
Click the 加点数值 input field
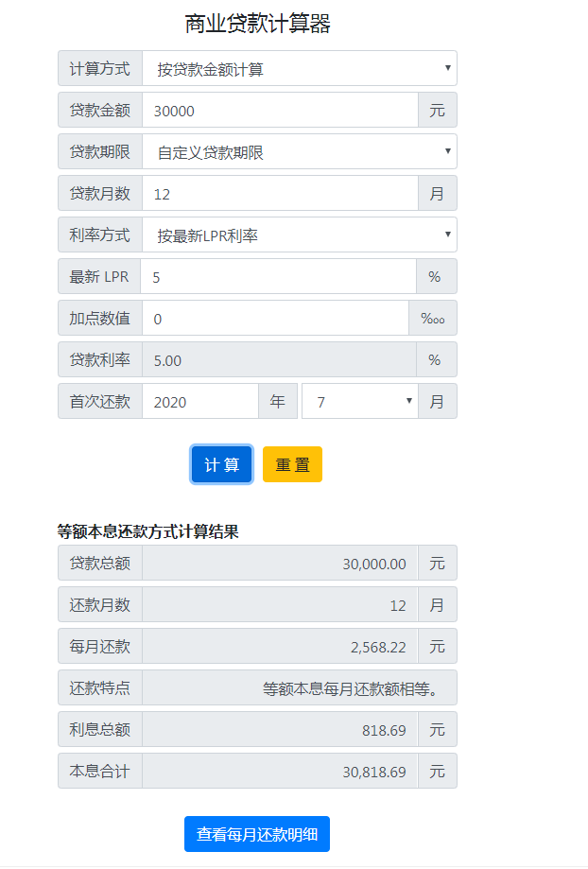tap(275, 319)
